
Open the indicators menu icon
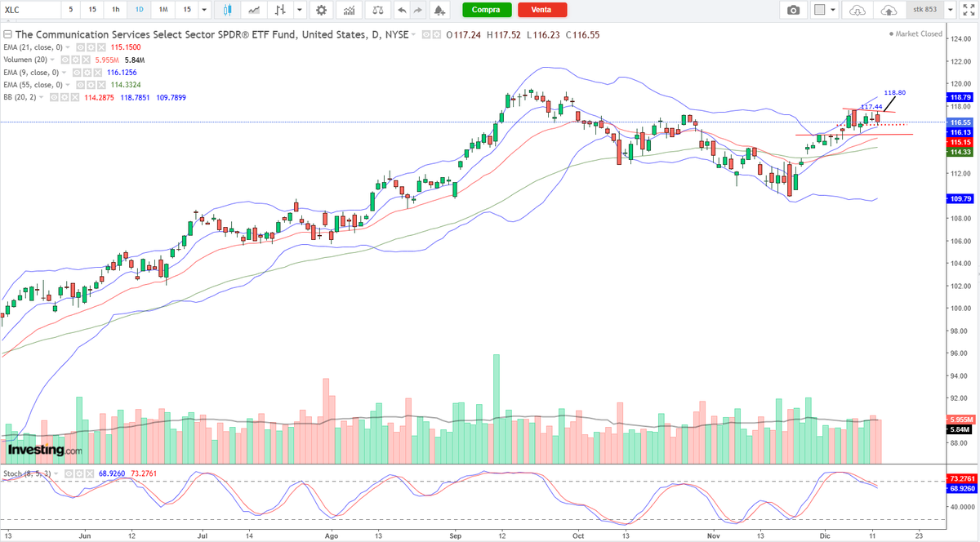coord(350,10)
